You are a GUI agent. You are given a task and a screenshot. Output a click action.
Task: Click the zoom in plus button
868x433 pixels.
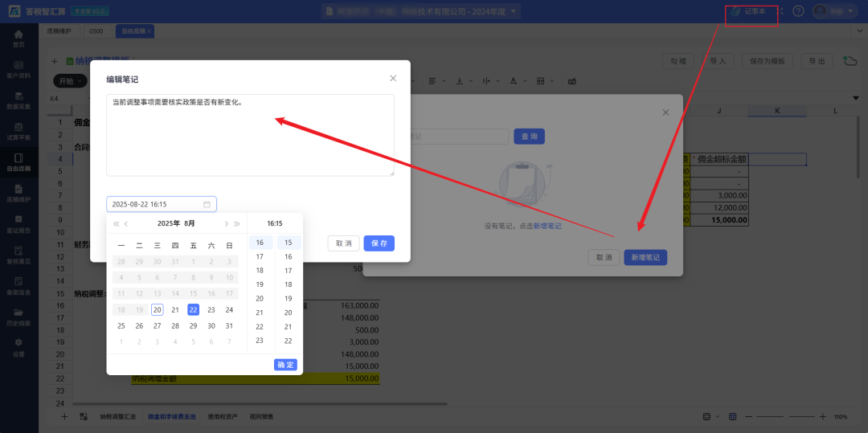click(x=823, y=416)
